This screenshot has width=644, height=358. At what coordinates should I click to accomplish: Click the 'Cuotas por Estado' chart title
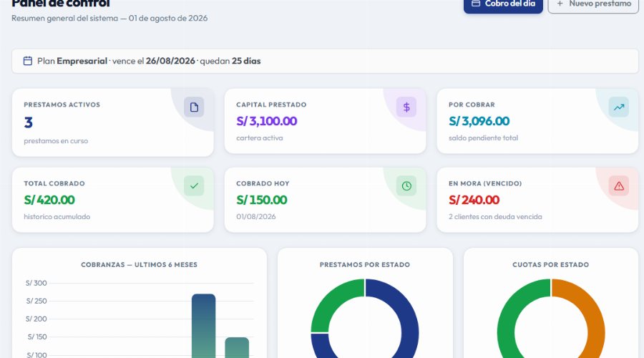point(551,265)
